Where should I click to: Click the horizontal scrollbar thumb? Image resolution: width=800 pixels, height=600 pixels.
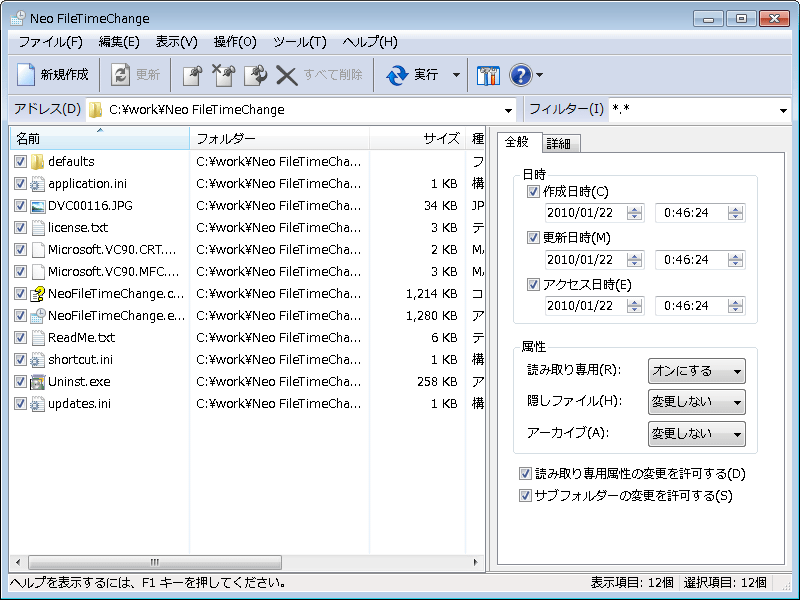point(155,562)
